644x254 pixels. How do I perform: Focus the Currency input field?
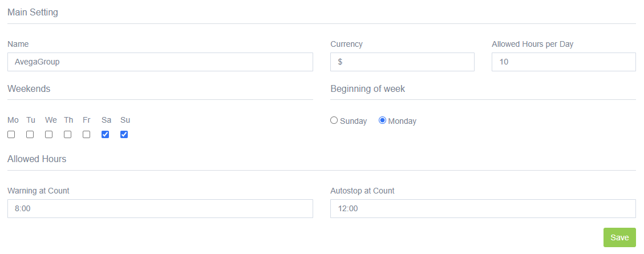(x=402, y=62)
